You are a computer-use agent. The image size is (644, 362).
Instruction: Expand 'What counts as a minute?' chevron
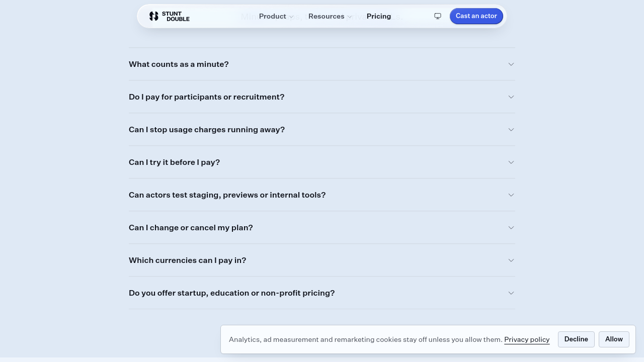(x=511, y=64)
